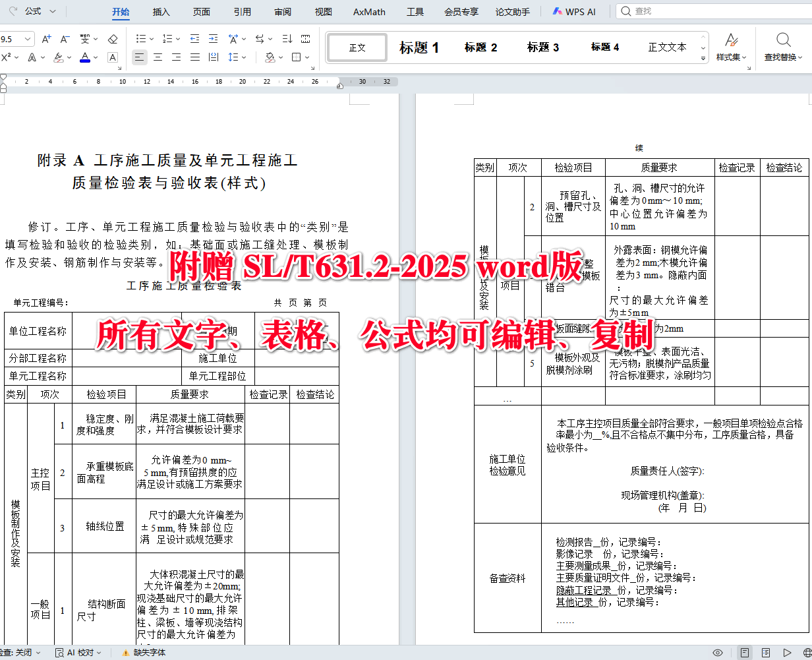The image size is (812, 660).
Task: Expand the numbering dropdown arrow
Action: pyautogui.click(x=178, y=40)
